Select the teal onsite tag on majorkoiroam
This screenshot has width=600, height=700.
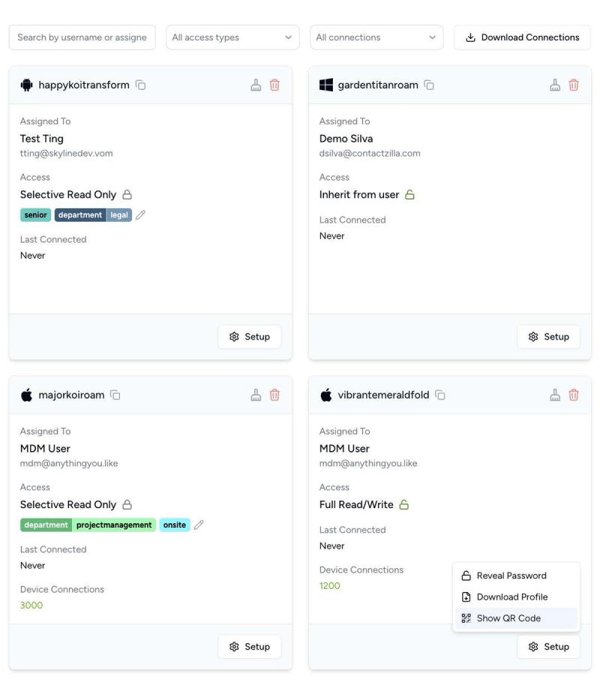click(174, 525)
